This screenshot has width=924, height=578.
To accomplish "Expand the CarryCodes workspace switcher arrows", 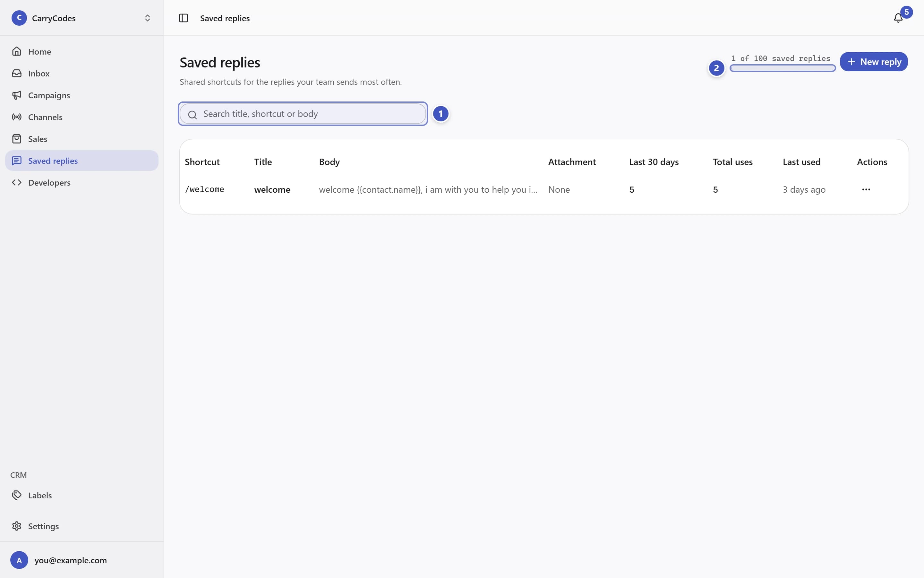I will pos(147,18).
